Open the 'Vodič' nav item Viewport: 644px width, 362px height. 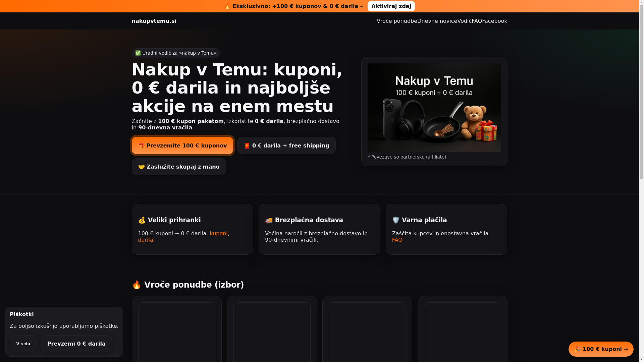coord(464,21)
